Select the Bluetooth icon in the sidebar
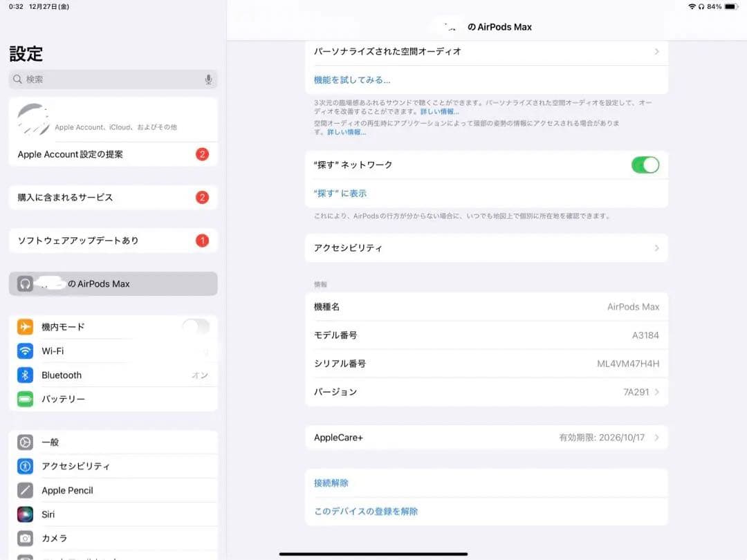 click(25, 375)
